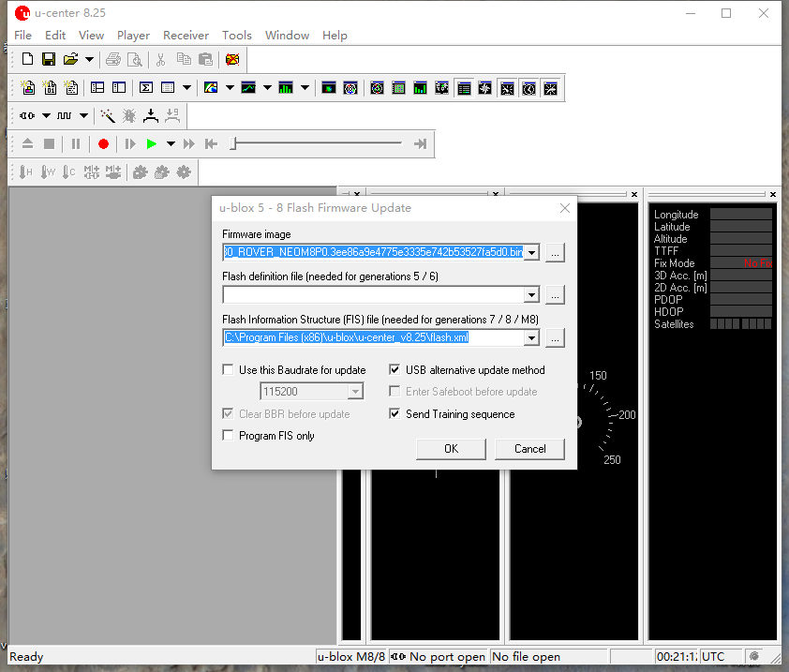The width and height of the screenshot is (789, 672).
Task: Click the red Record icon on playback toolbar
Action: (103, 143)
